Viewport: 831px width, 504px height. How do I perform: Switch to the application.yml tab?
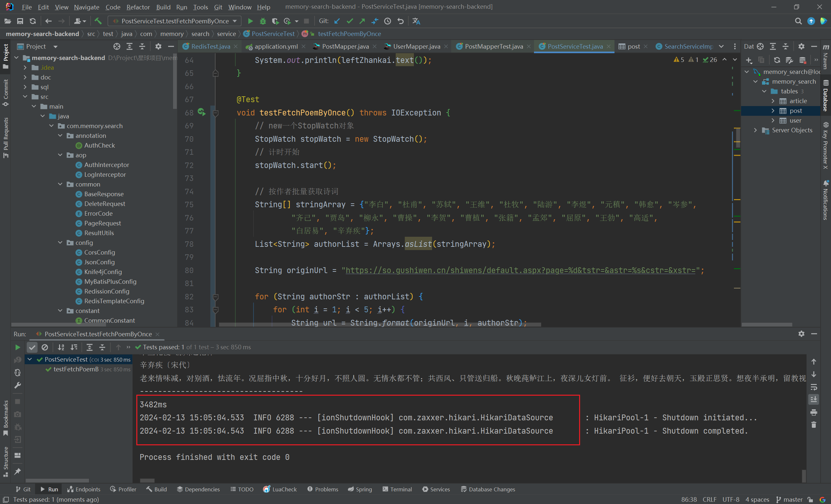pyautogui.click(x=276, y=46)
